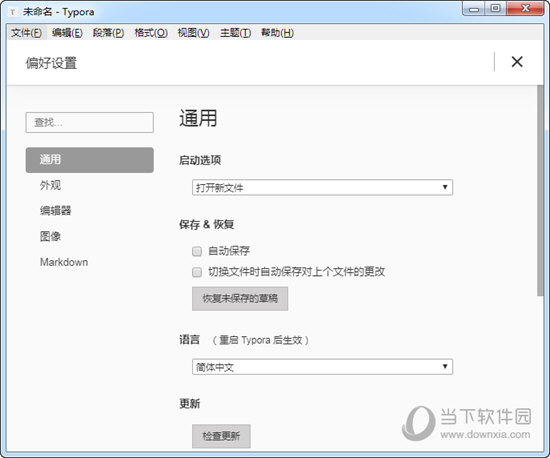Click the Typora app icon in title bar
The width and height of the screenshot is (550, 458).
coord(13,12)
